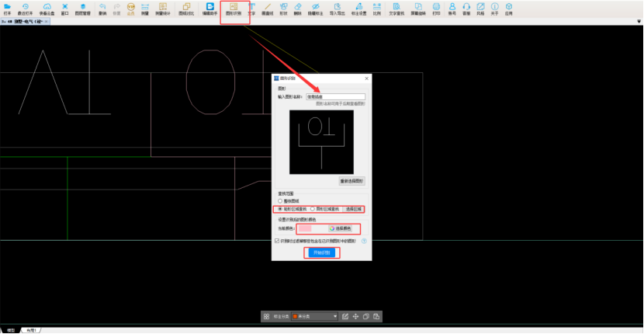Select the 文字 text tool
This screenshot has width=644, height=334.
(x=251, y=9)
